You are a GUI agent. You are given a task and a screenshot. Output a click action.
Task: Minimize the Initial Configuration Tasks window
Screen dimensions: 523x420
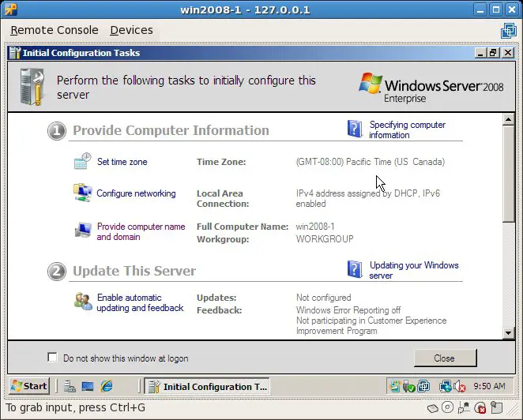(480, 53)
